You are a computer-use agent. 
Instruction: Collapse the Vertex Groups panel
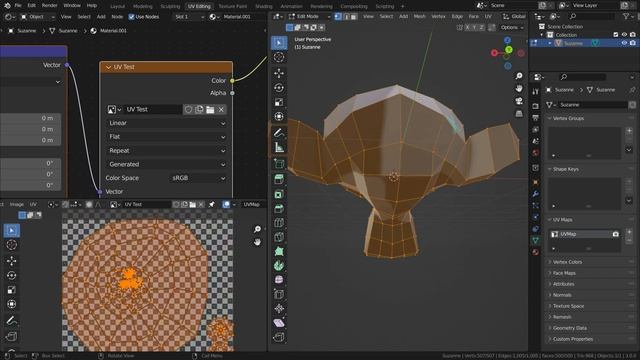pyautogui.click(x=550, y=118)
